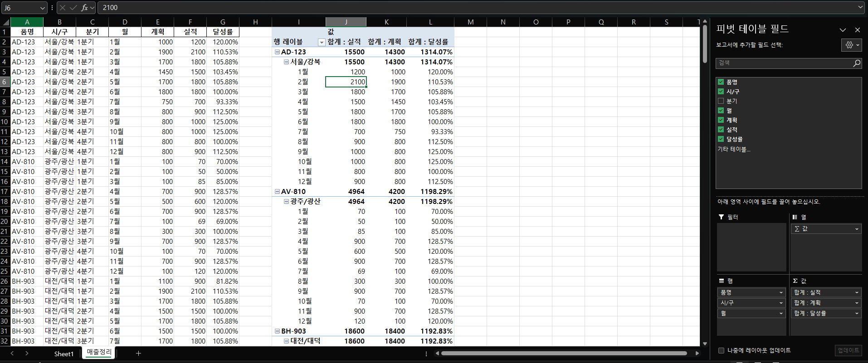Click the sheet tab bar options dots

[x=426, y=353]
